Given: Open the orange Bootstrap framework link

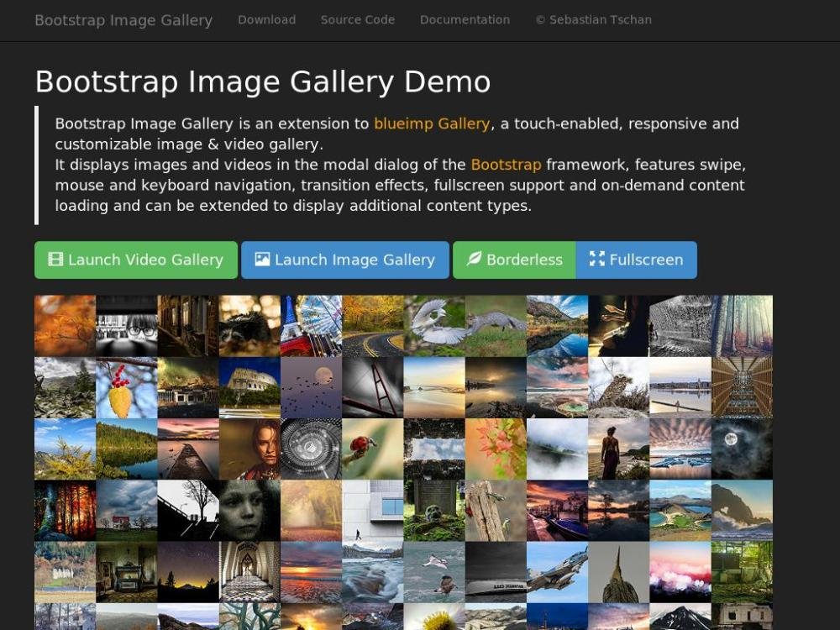Looking at the screenshot, I should (506, 165).
